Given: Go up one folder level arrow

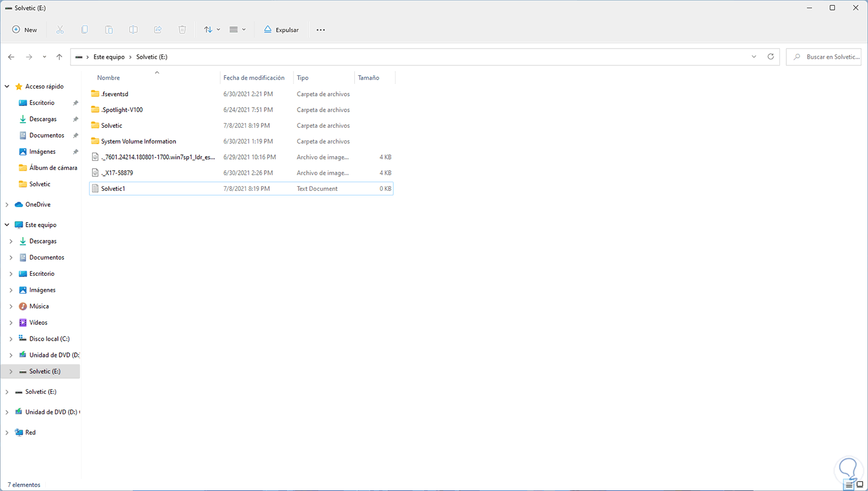Looking at the screenshot, I should tap(59, 57).
